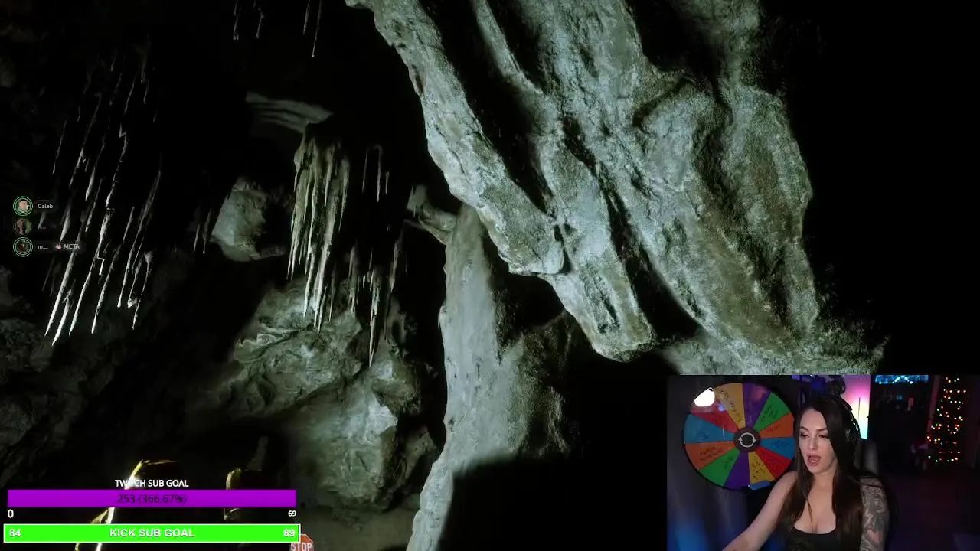Click the green Kick sub goal progress bar
The height and width of the screenshot is (551, 980).
pos(152,533)
